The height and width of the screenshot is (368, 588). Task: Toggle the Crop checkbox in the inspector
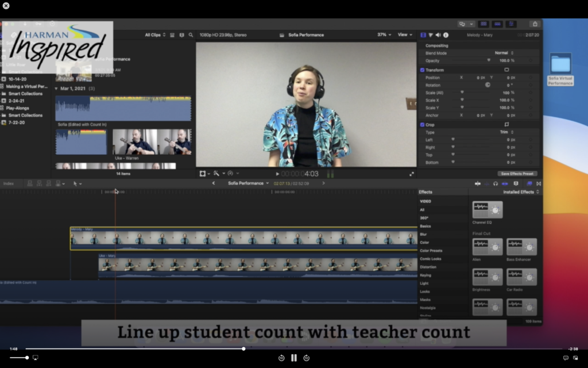422,124
